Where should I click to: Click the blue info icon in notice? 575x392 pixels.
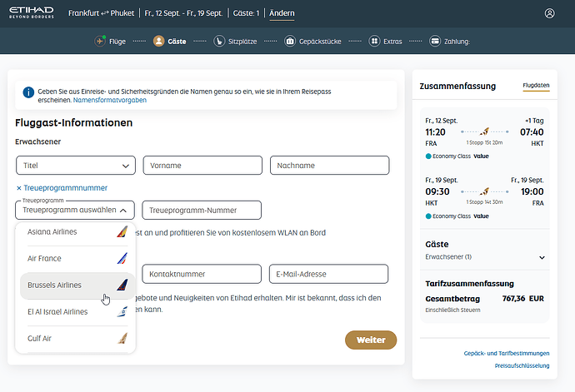28,92
